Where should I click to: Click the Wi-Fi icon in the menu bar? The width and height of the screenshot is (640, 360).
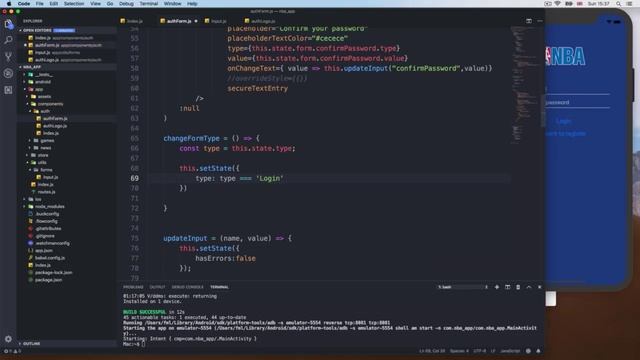(x=558, y=4)
